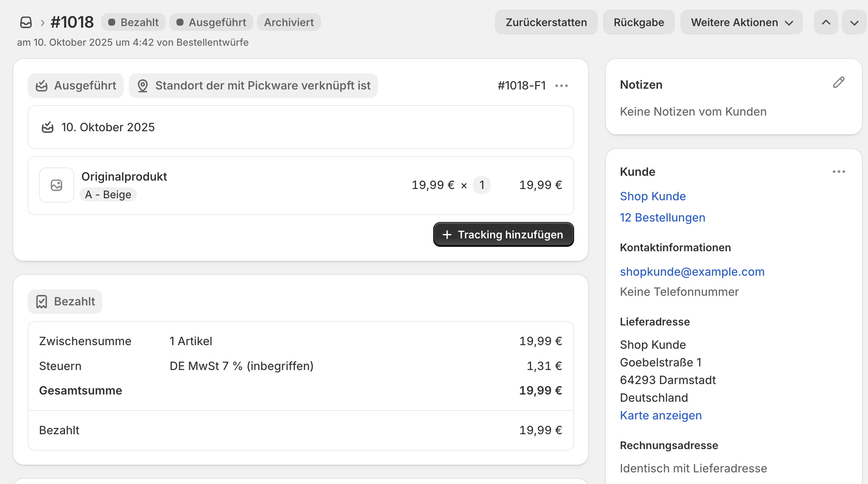Click the orders inbox breadcrumb icon
The image size is (868, 484).
(x=26, y=22)
